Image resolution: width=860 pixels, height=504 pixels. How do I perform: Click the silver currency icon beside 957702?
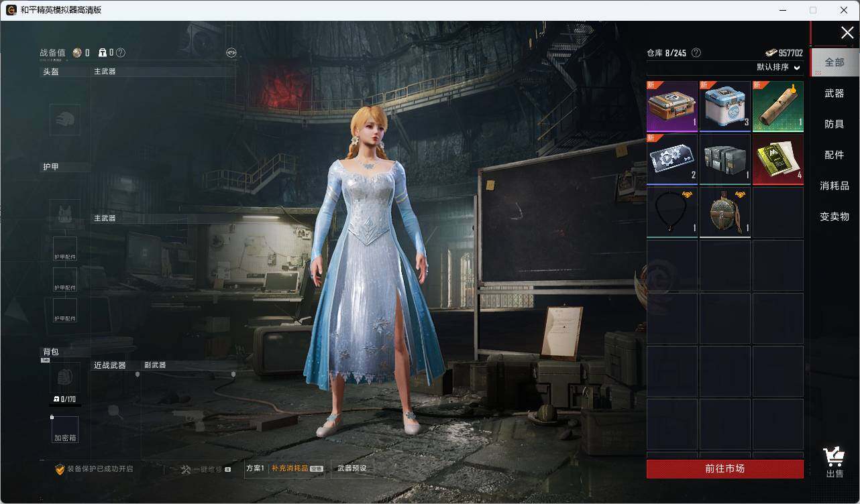[771, 53]
